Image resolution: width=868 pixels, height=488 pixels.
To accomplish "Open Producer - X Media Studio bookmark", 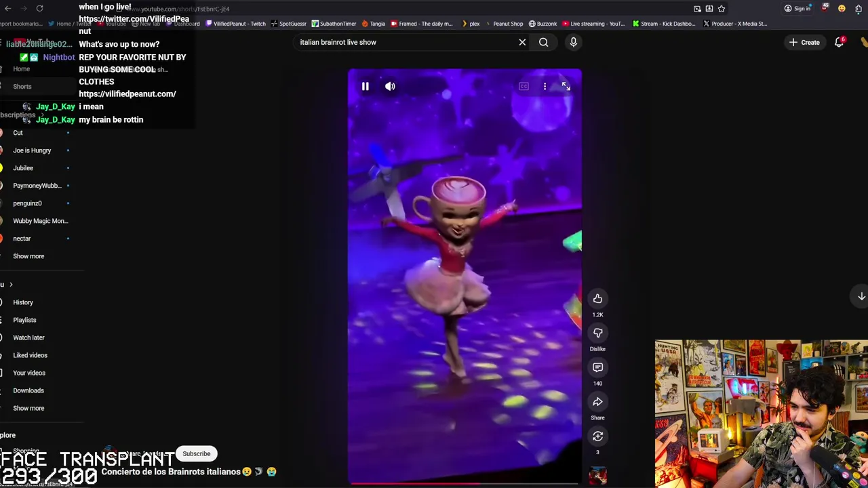I will click(735, 24).
